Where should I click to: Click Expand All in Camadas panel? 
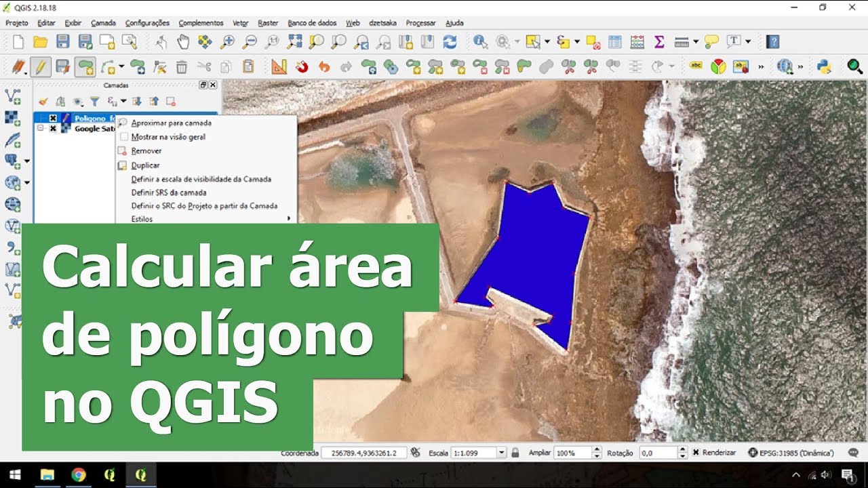(x=137, y=102)
